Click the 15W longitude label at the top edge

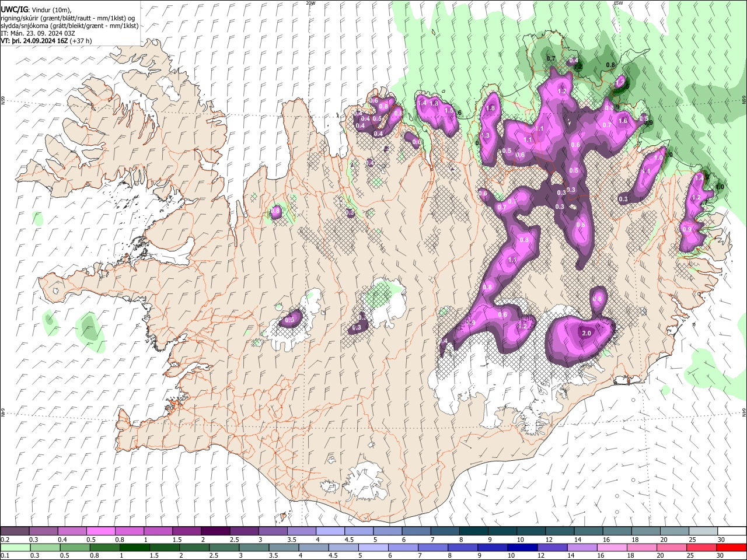pyautogui.click(x=618, y=3)
